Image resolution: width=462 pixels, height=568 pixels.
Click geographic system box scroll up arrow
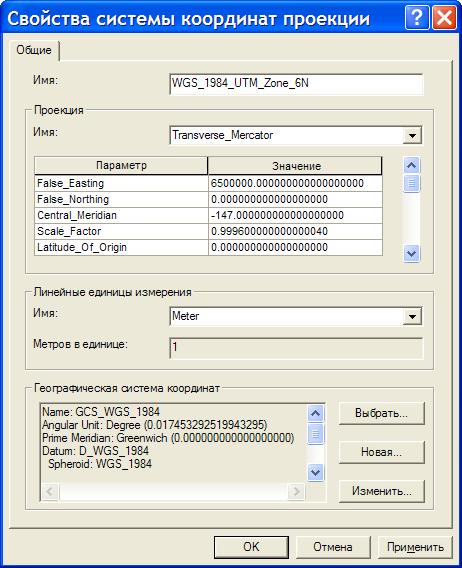[316, 413]
